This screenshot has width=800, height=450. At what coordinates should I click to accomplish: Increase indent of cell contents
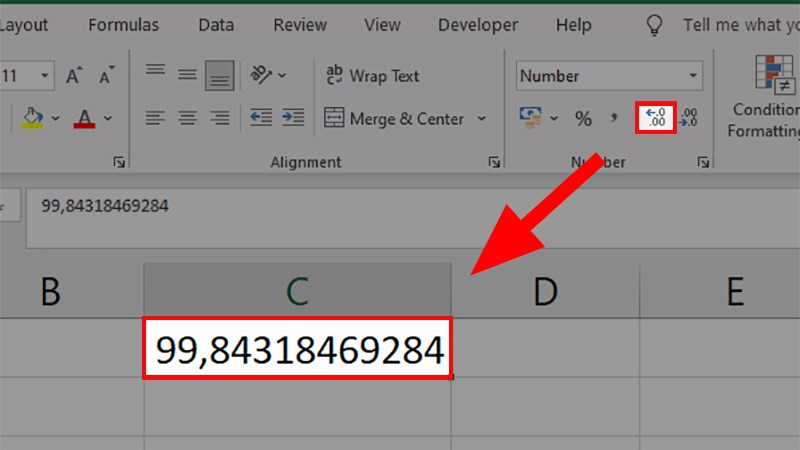coord(292,118)
